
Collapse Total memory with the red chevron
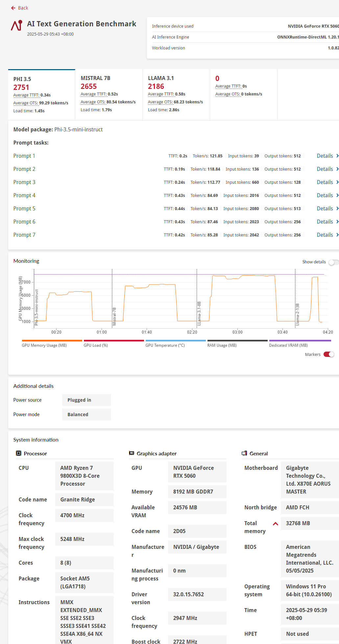click(276, 523)
